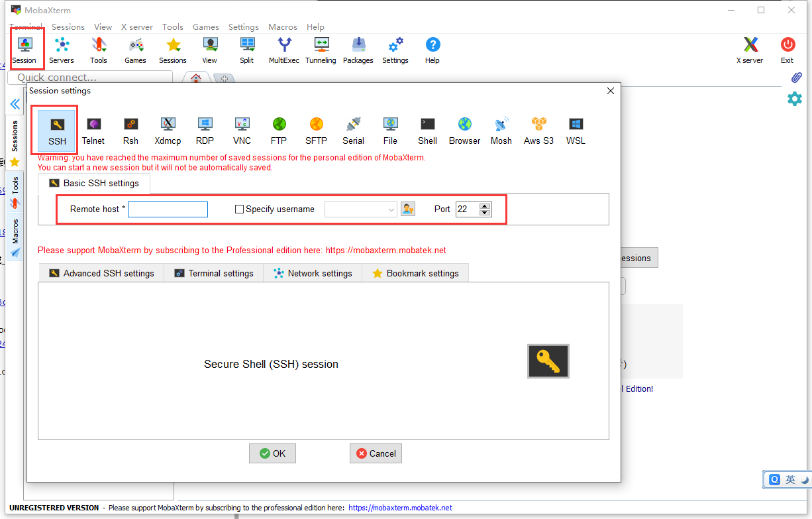Open the Macros vertical sidebar tab
Screen dimensions: 812x519
(x=15, y=238)
